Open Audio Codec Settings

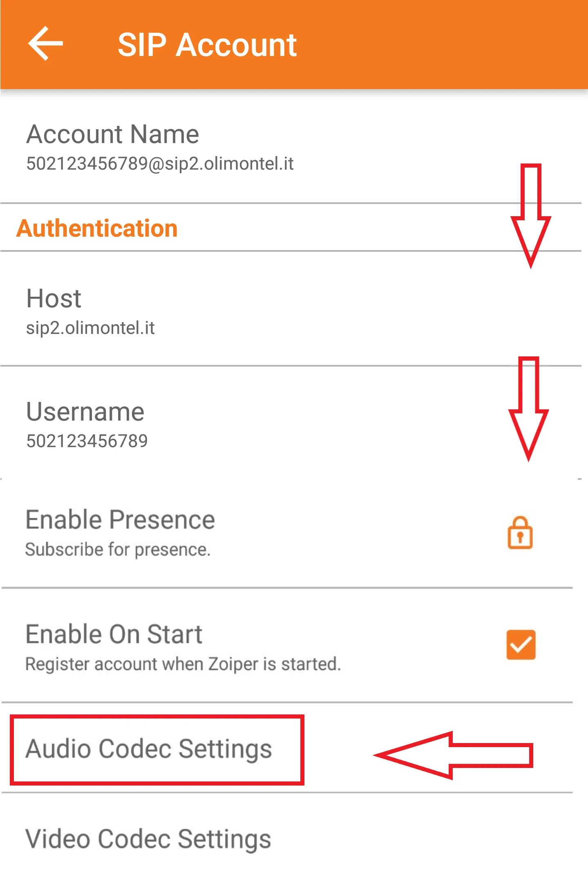149,749
